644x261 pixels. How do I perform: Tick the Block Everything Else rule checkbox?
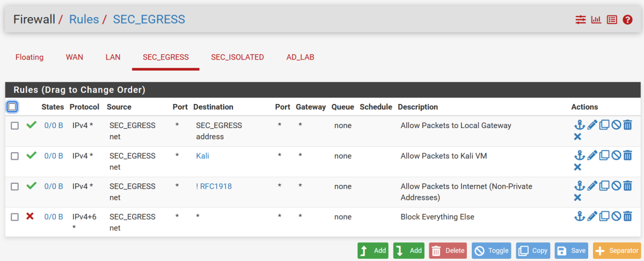(x=15, y=217)
